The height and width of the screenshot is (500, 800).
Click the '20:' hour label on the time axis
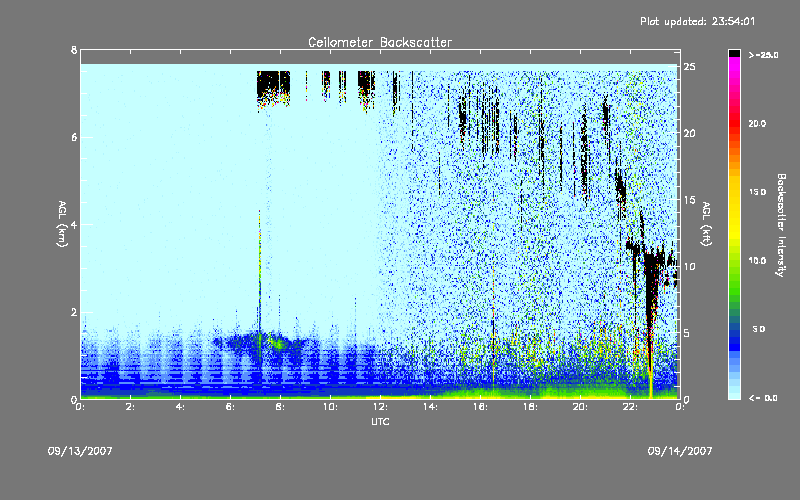[x=580, y=407]
